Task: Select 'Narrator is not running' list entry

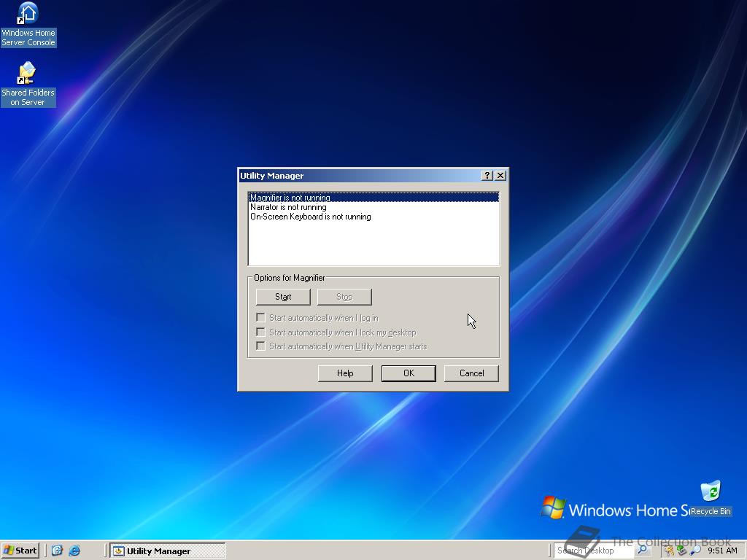Action: [x=373, y=206]
